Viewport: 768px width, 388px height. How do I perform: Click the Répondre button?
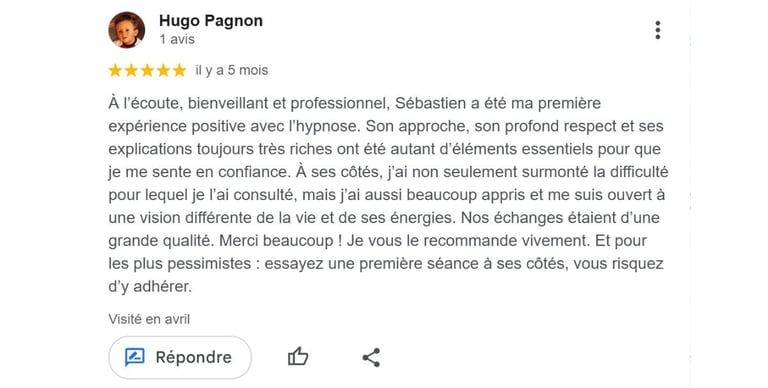point(180,357)
